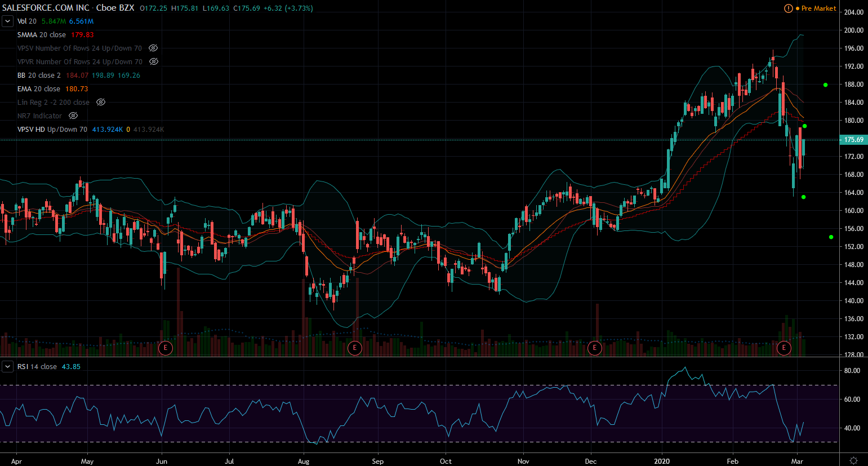Select the Lin Reg 2 -2 200 legend

click(54, 103)
